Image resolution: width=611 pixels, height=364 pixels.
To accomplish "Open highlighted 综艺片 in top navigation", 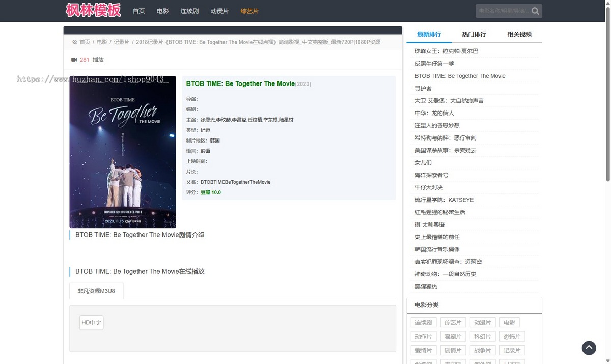I will pyautogui.click(x=249, y=11).
